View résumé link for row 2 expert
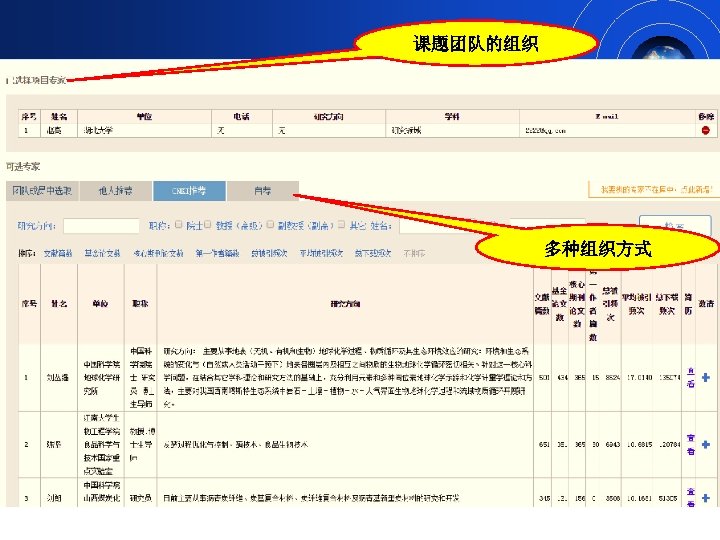The height and width of the screenshot is (540, 720). [690, 444]
